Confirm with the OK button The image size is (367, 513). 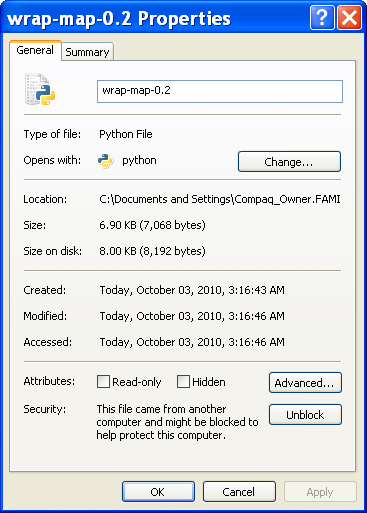[x=158, y=492]
